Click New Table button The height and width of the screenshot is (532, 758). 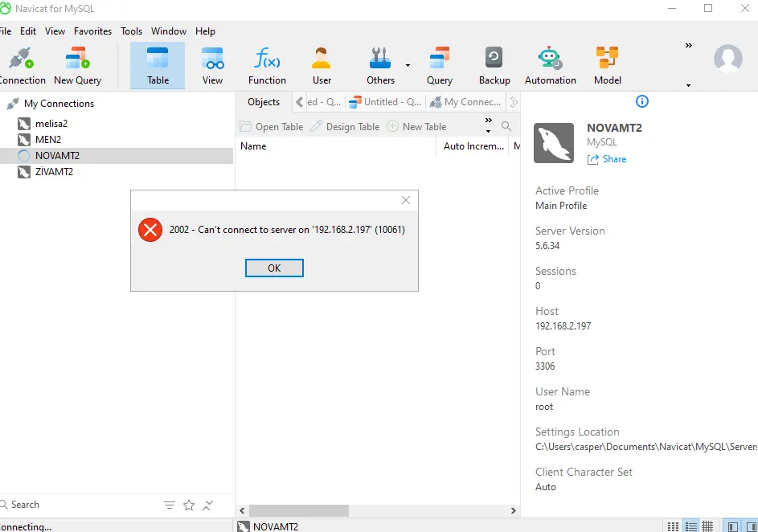[416, 127]
